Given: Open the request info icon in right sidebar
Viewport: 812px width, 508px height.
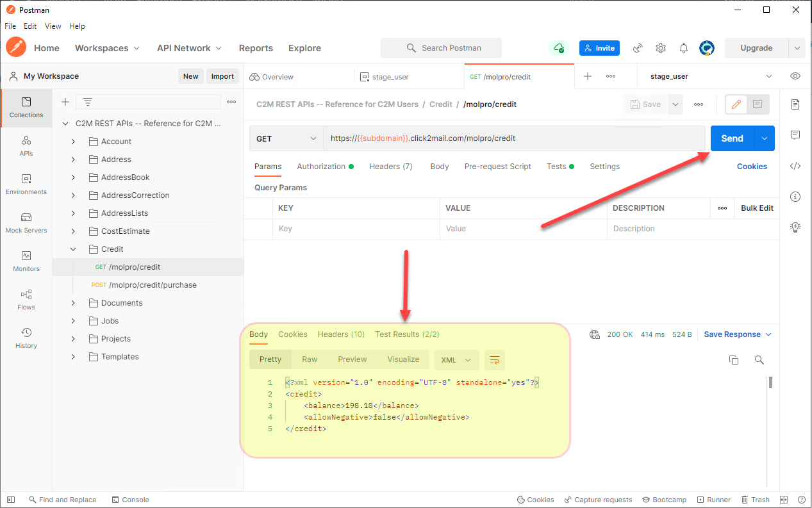Looking at the screenshot, I should tap(795, 196).
